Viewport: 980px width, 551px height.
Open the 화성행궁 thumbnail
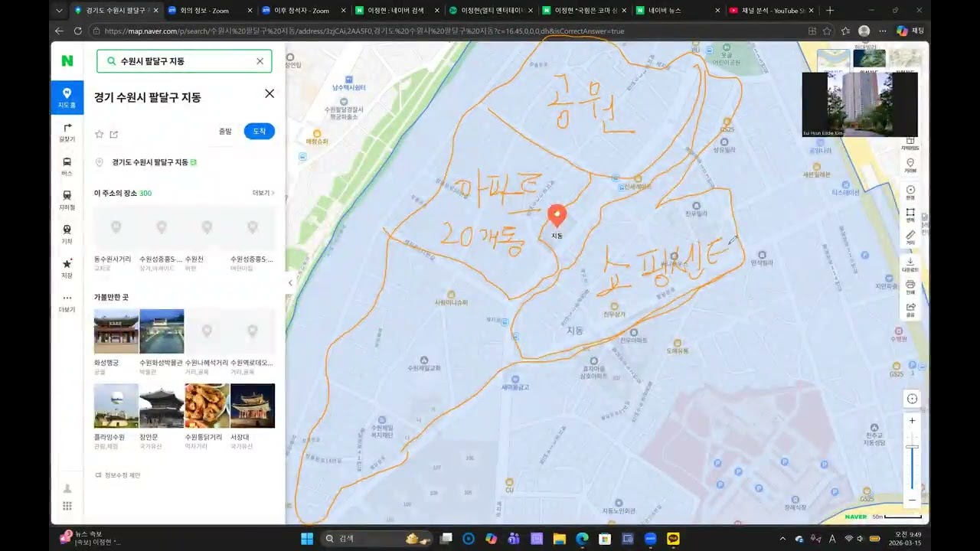tap(116, 331)
